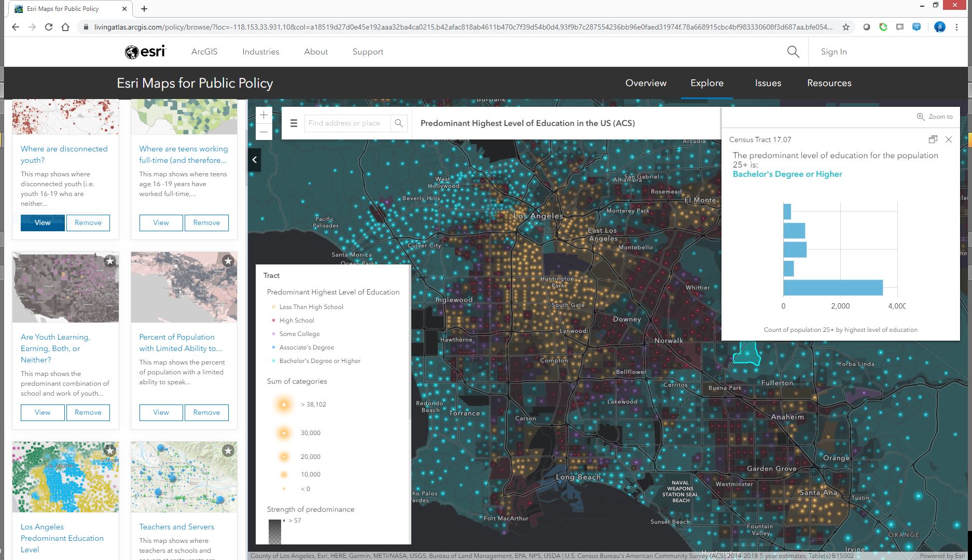Remove the Are Youth Learning map
Screen dimensions: 972x560
coord(88,412)
